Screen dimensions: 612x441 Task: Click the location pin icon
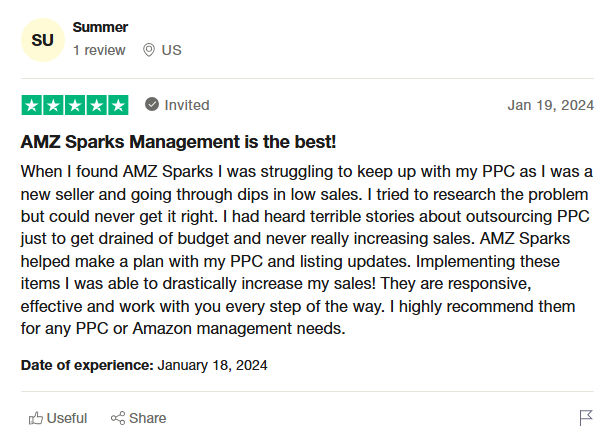(x=149, y=50)
